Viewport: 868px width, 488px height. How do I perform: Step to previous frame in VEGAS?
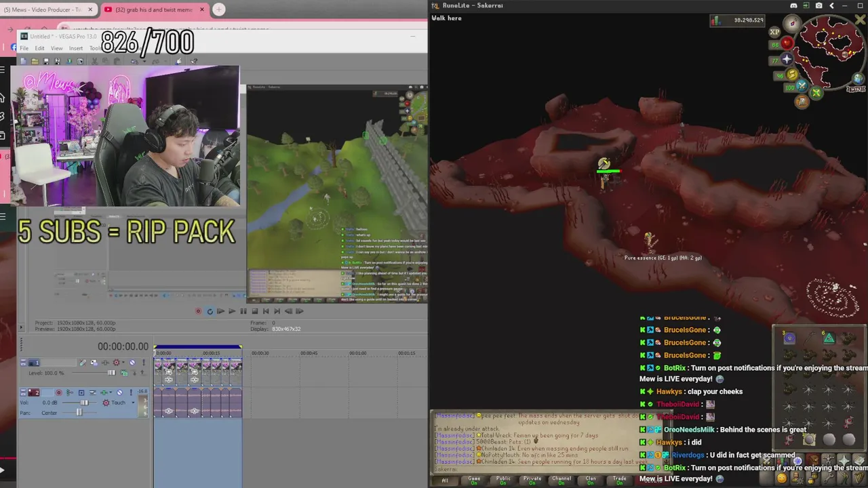click(288, 311)
